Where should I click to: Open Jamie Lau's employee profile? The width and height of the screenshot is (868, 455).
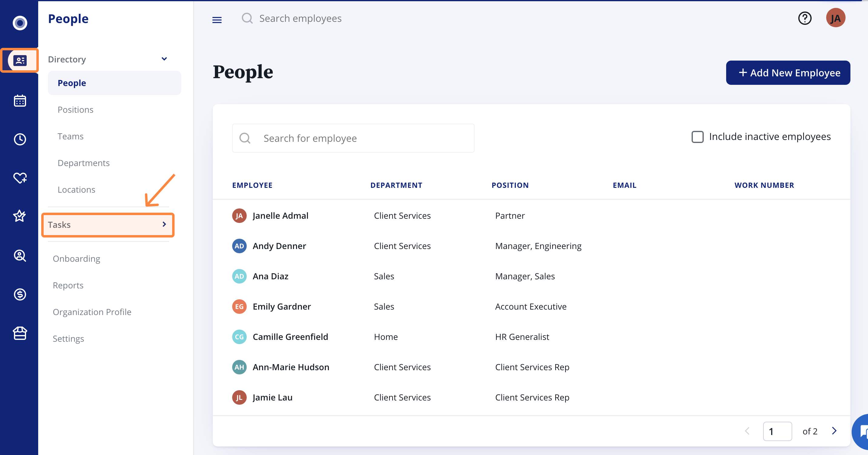click(272, 398)
